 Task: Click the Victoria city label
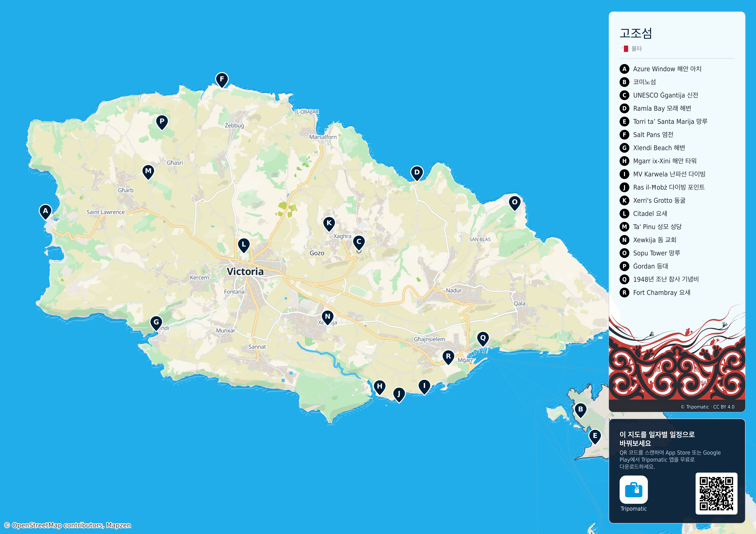[245, 271]
